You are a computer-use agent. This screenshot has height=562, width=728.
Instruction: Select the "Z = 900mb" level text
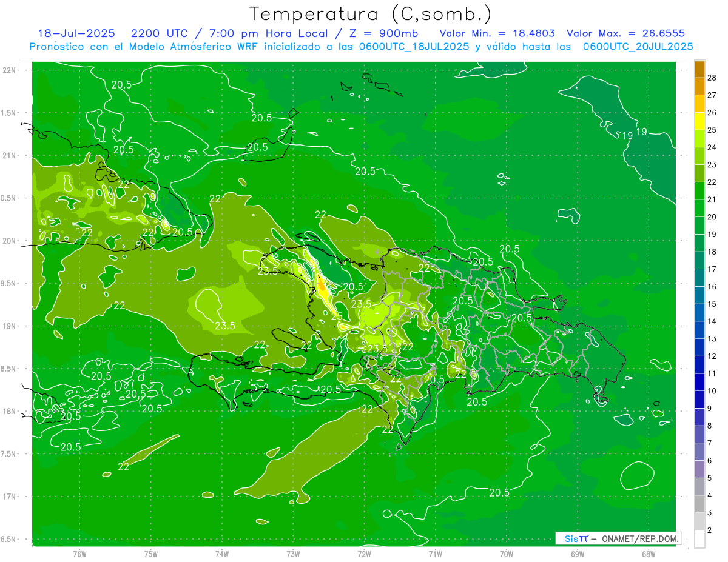pyautogui.click(x=383, y=34)
